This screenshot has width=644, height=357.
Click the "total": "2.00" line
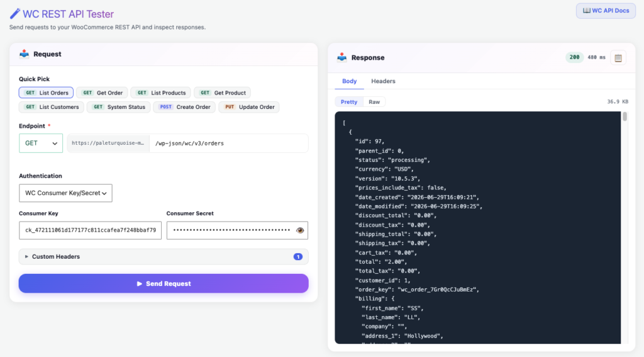(x=381, y=262)
